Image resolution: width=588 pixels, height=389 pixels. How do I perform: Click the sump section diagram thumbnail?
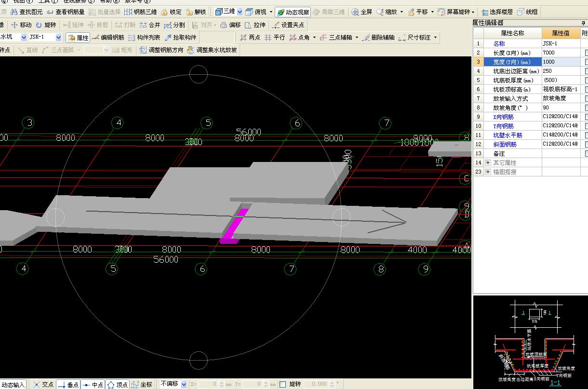click(x=531, y=342)
